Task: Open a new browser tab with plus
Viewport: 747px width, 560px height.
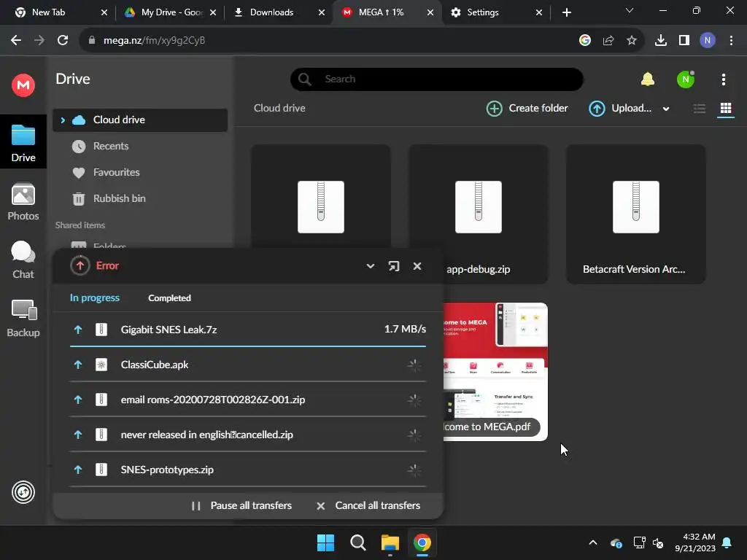Action: (x=566, y=12)
